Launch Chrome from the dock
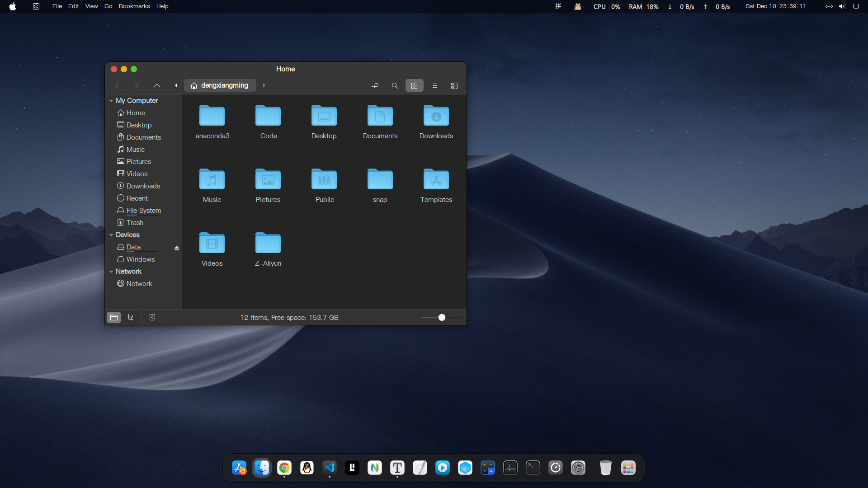Image resolution: width=868 pixels, height=488 pixels. pos(284,468)
